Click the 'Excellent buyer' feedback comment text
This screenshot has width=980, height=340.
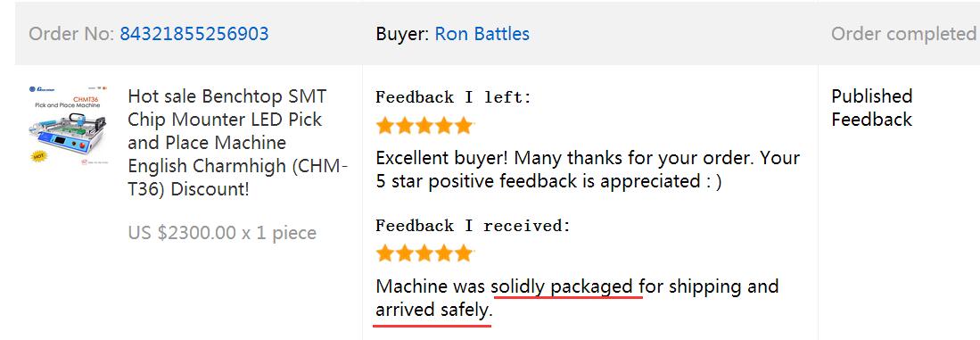click(589, 170)
